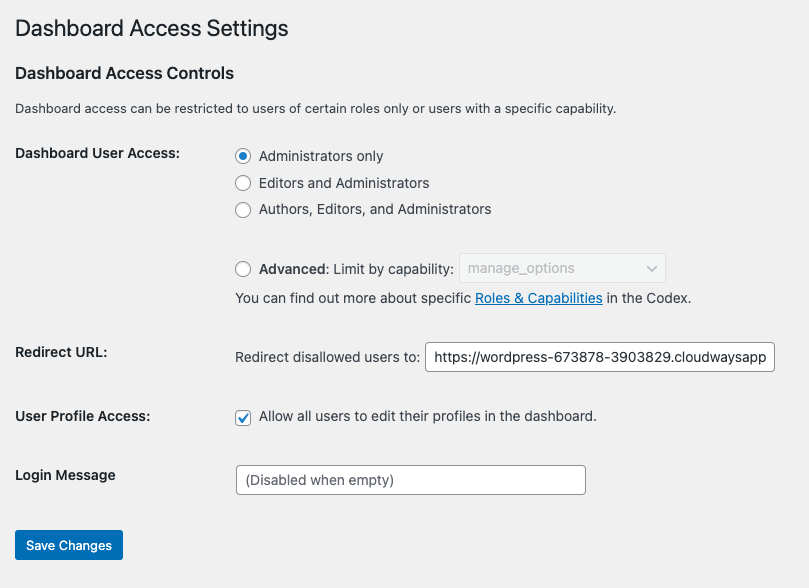The width and height of the screenshot is (809, 588).
Task: Open the manage_options capability dropdown
Action: 562,268
